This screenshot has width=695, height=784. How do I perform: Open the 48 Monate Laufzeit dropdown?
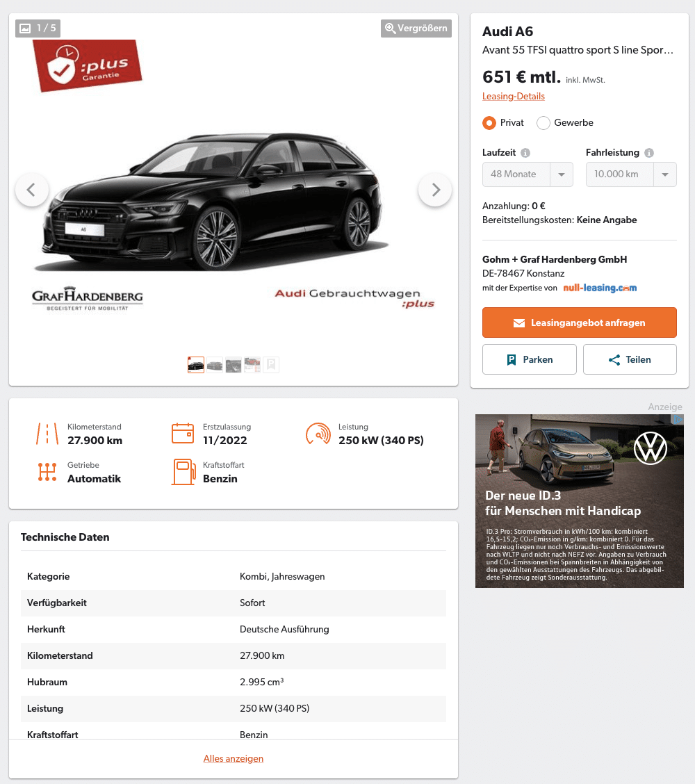528,174
